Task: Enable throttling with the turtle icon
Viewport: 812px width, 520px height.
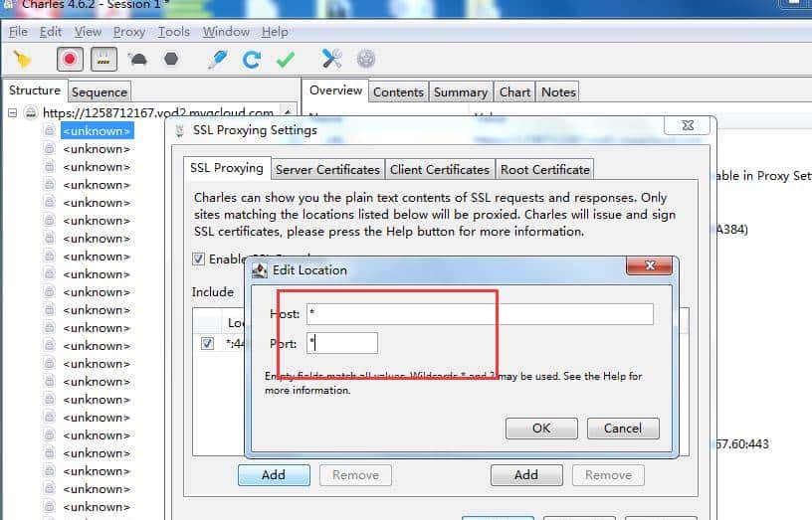Action: (x=138, y=60)
